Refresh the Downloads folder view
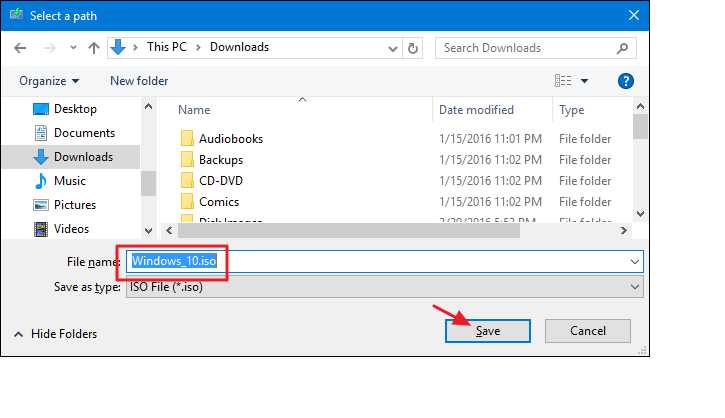This screenshot has height=418, width=725. (413, 47)
